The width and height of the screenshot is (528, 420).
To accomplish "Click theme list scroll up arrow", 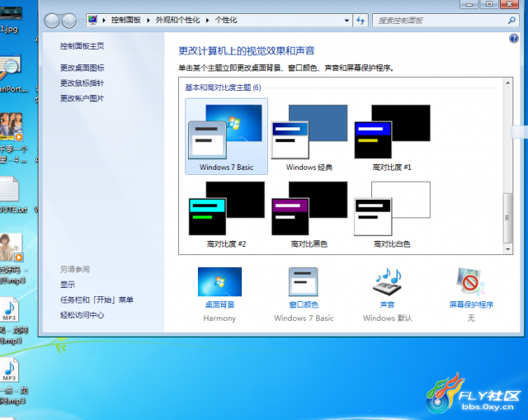I will tap(508, 83).
